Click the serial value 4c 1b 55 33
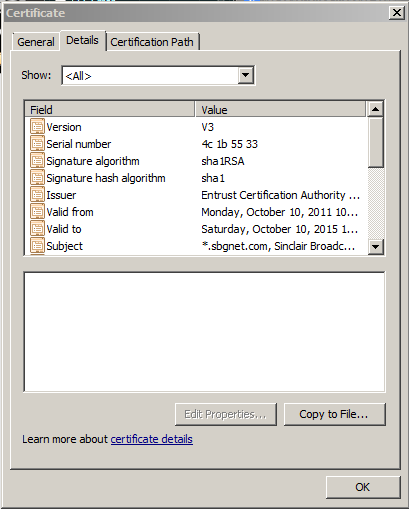 pos(230,144)
